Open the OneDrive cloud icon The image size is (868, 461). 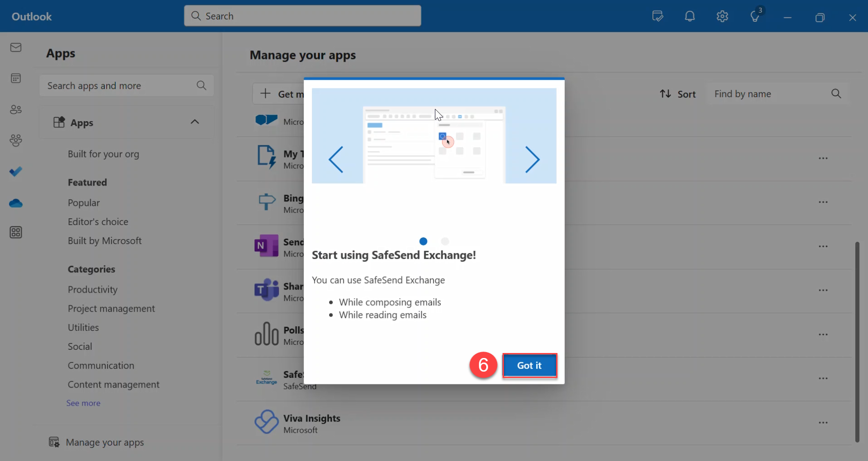(16, 203)
